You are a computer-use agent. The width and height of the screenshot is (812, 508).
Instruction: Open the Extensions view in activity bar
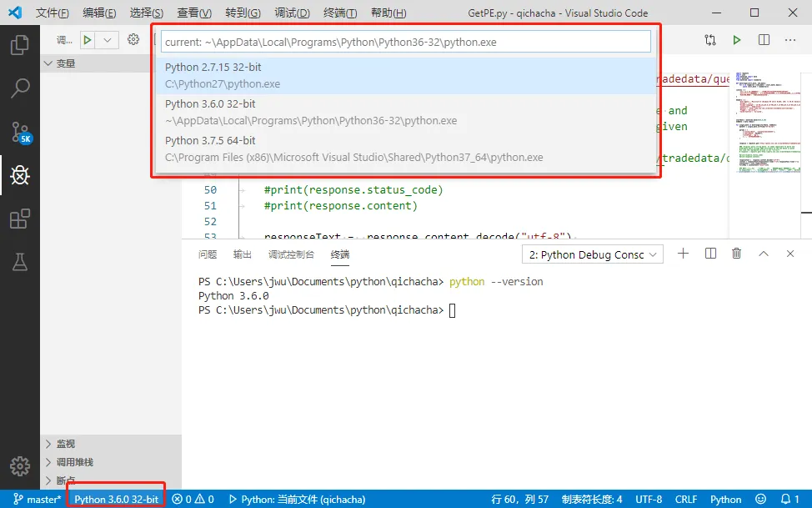(20, 219)
